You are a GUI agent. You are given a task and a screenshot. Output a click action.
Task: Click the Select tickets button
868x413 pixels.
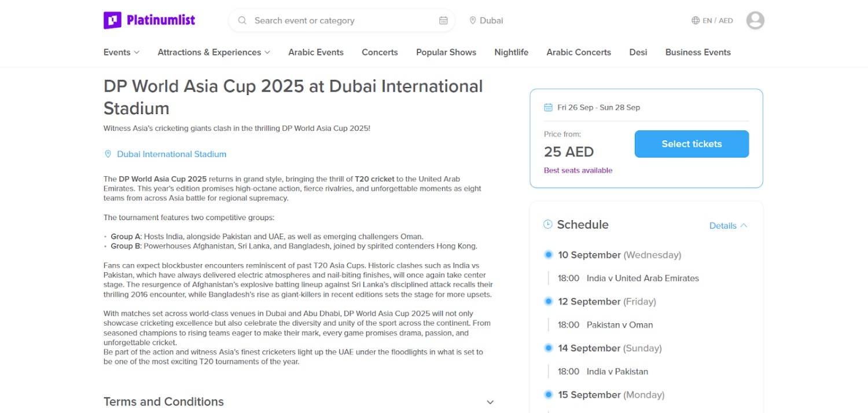(x=692, y=144)
